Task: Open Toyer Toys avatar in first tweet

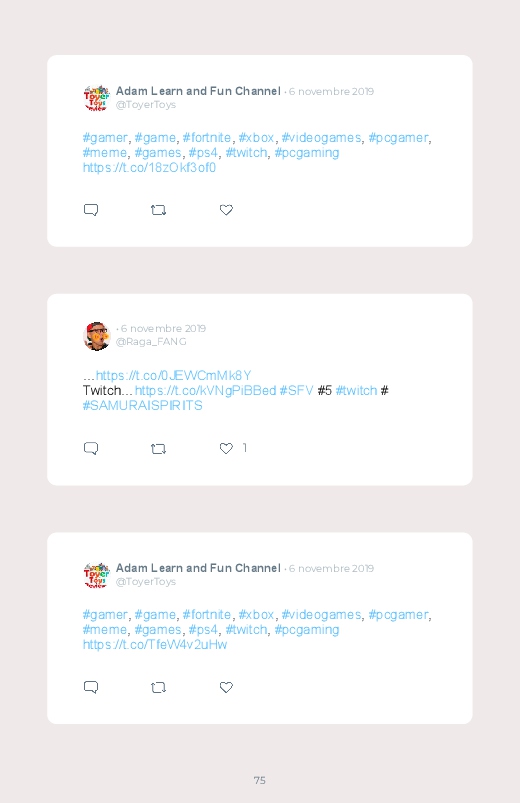Action: pos(96,98)
